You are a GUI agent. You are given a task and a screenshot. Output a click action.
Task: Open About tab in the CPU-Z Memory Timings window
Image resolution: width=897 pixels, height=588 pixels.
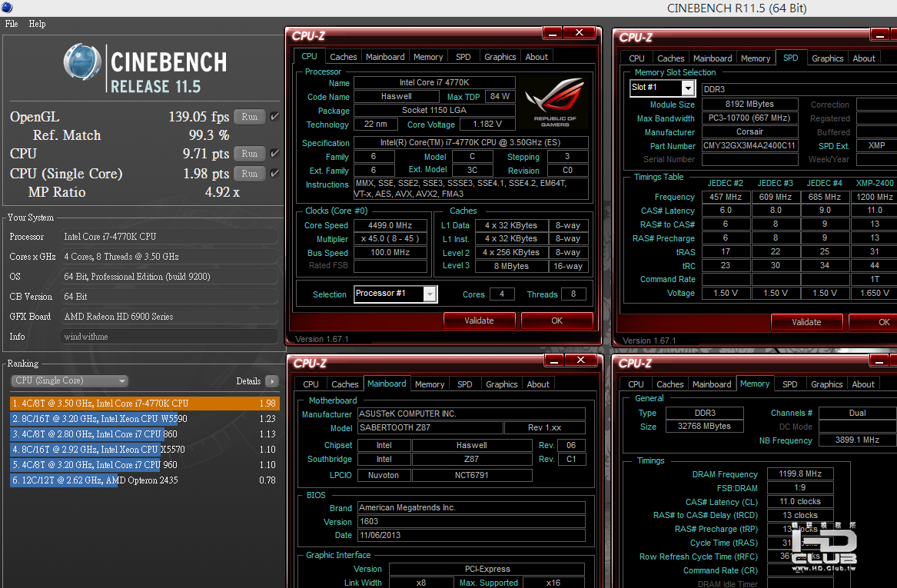[x=863, y=385]
